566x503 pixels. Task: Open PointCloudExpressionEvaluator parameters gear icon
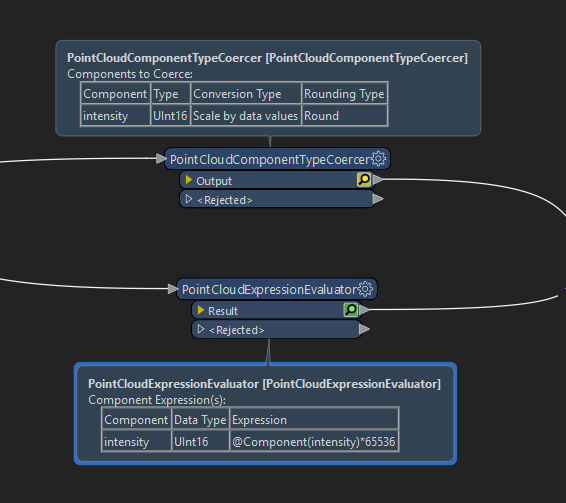[366, 289]
